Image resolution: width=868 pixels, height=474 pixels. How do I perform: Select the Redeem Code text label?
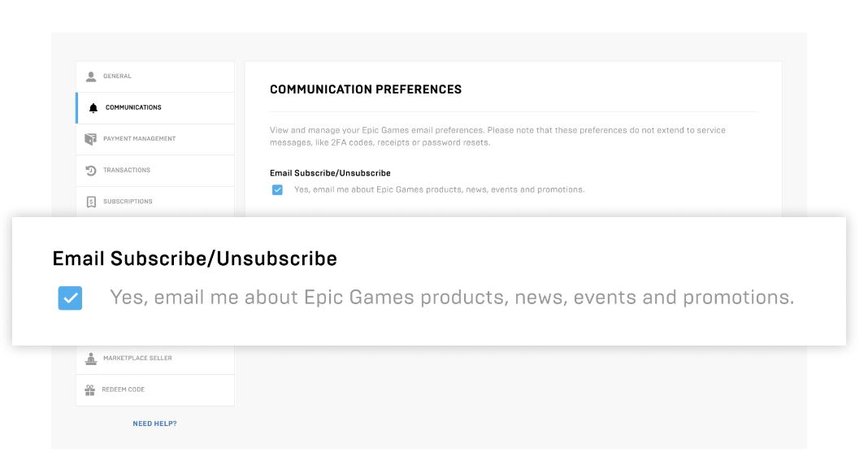coord(124,389)
